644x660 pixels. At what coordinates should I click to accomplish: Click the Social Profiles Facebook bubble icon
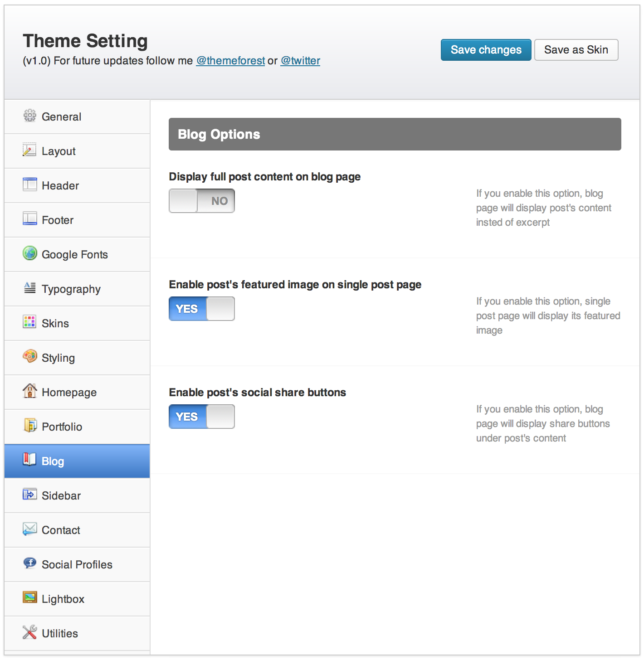29,563
